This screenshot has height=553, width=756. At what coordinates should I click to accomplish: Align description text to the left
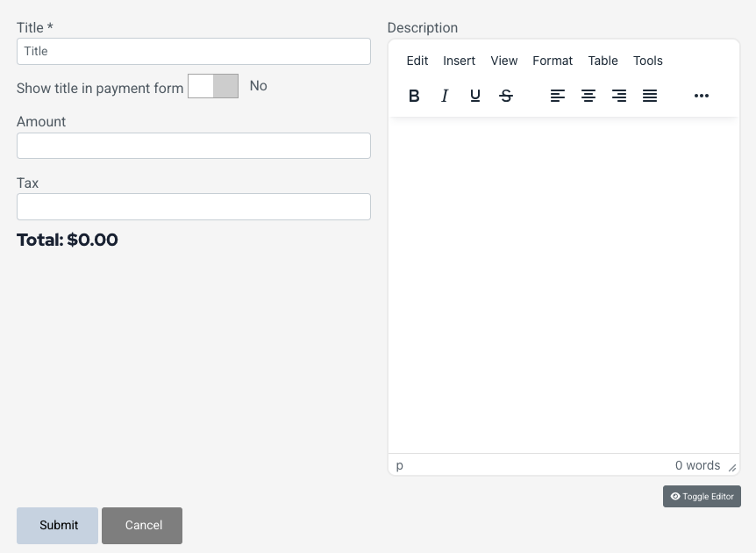tap(558, 96)
